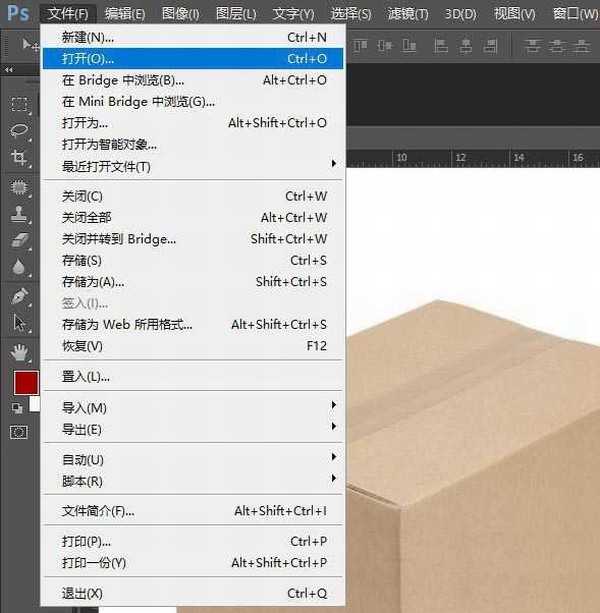Screen dimensions: 600x613
Task: Select the Eraser tool
Action: point(19,240)
